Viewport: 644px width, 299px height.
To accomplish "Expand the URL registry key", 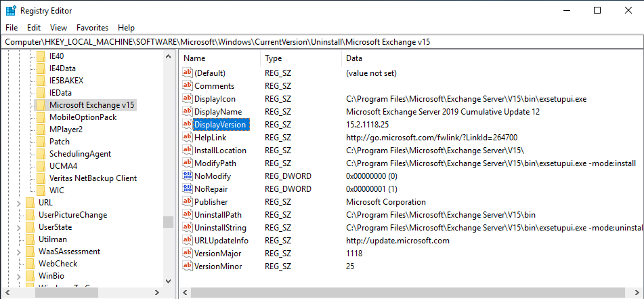I will [x=19, y=203].
